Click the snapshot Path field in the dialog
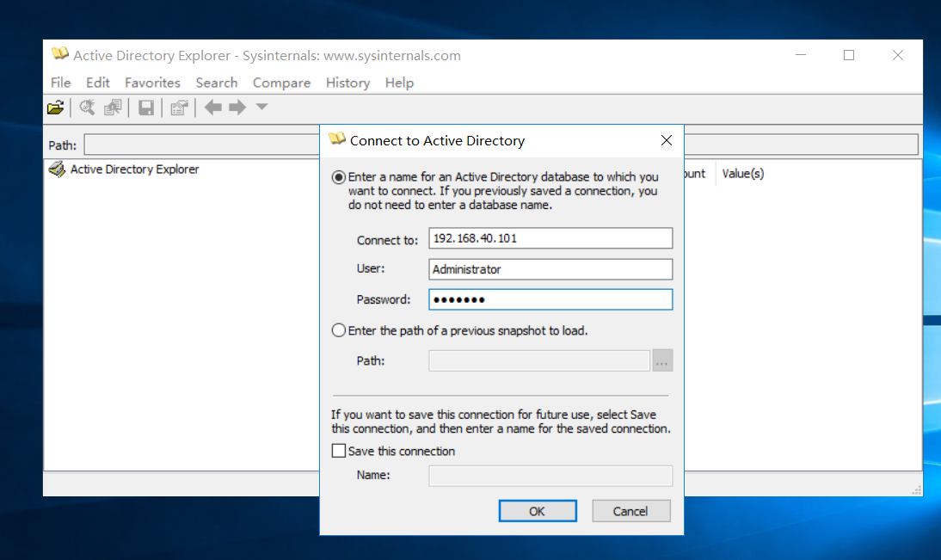Screen dimensions: 941x560 click(539, 360)
